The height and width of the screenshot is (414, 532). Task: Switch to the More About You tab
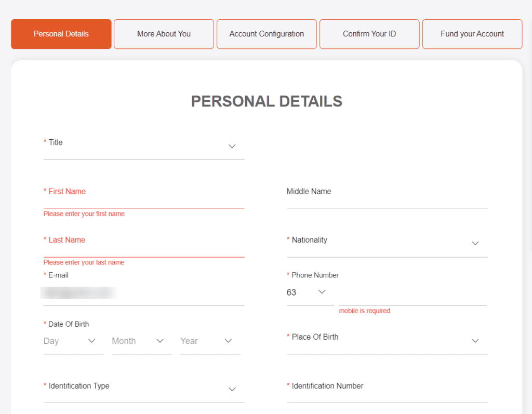(x=164, y=34)
